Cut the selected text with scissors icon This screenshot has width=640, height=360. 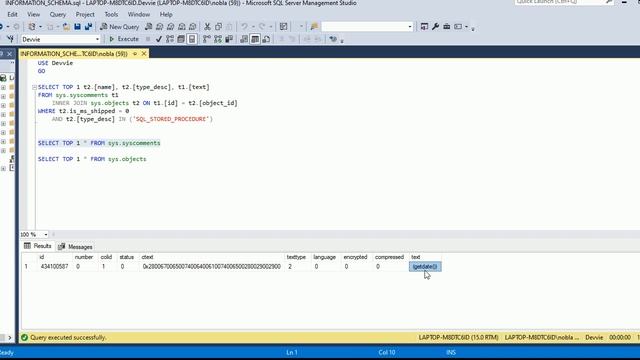[207, 27]
